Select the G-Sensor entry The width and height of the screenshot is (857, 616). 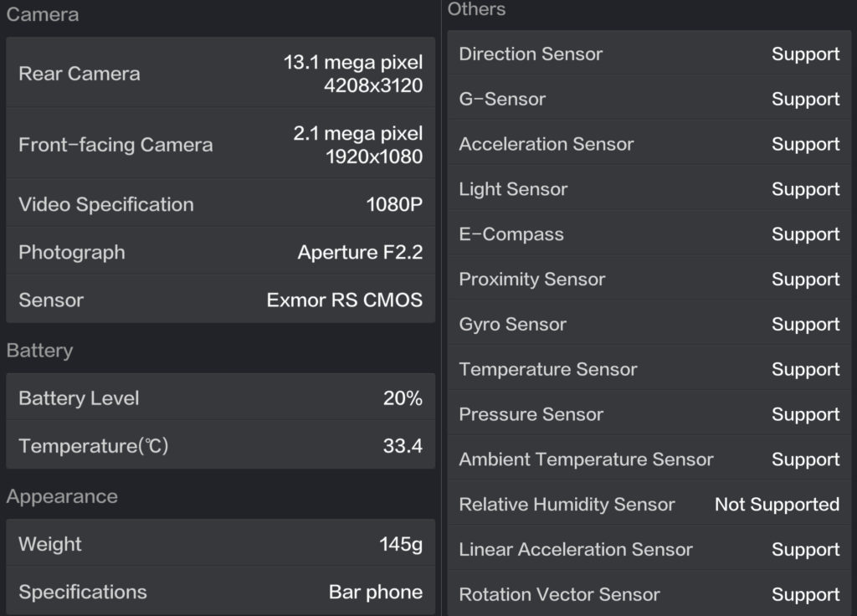coord(649,98)
